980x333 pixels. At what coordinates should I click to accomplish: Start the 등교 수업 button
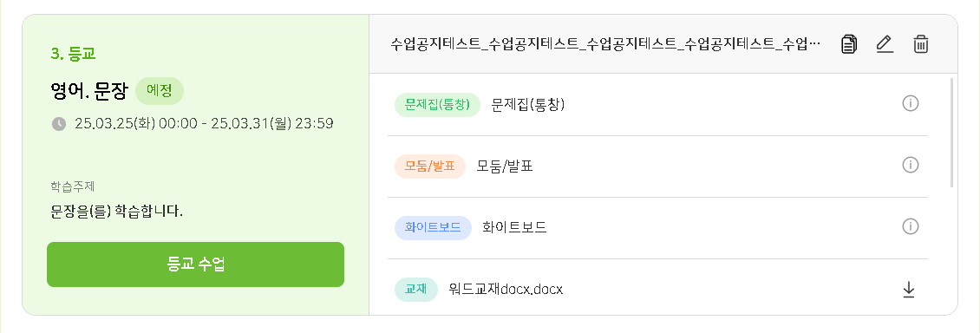click(196, 264)
